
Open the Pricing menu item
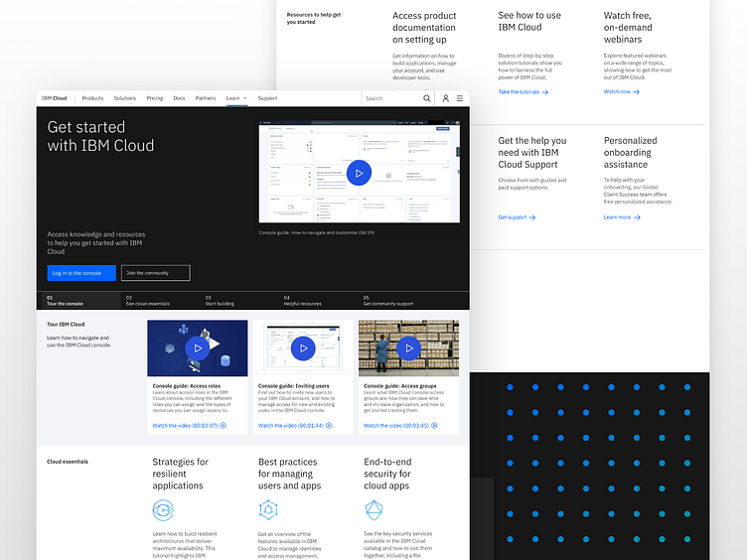click(155, 98)
